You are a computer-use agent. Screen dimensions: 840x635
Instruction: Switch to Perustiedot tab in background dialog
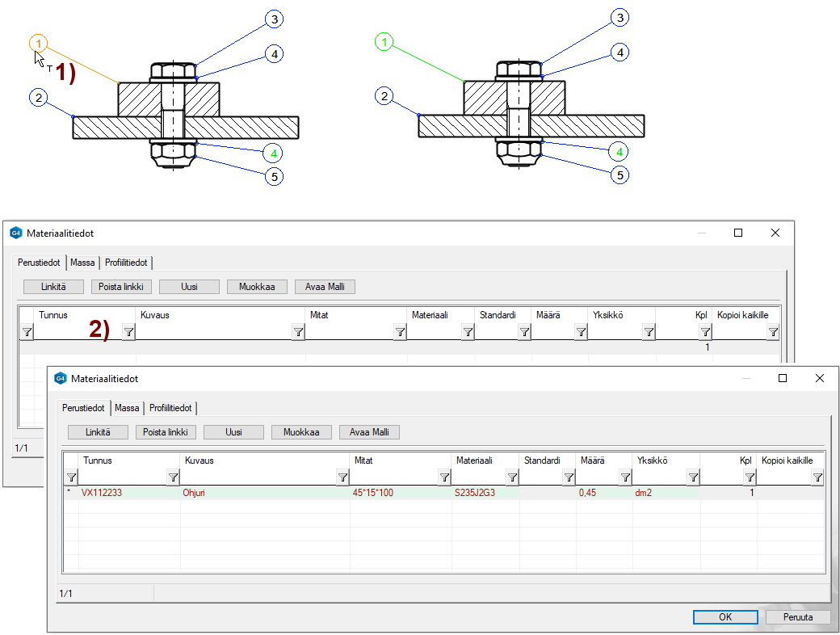[x=40, y=263]
